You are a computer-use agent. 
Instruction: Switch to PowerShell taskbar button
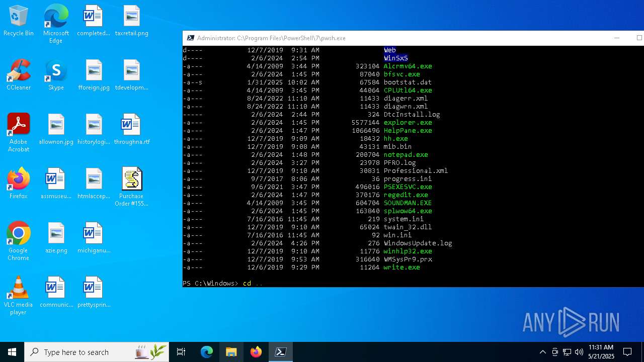[x=281, y=352]
